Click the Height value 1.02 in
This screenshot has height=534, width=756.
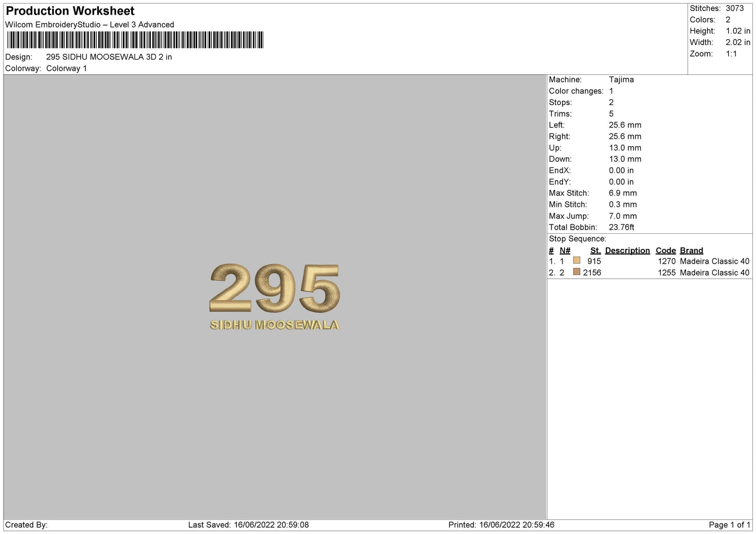(x=738, y=31)
